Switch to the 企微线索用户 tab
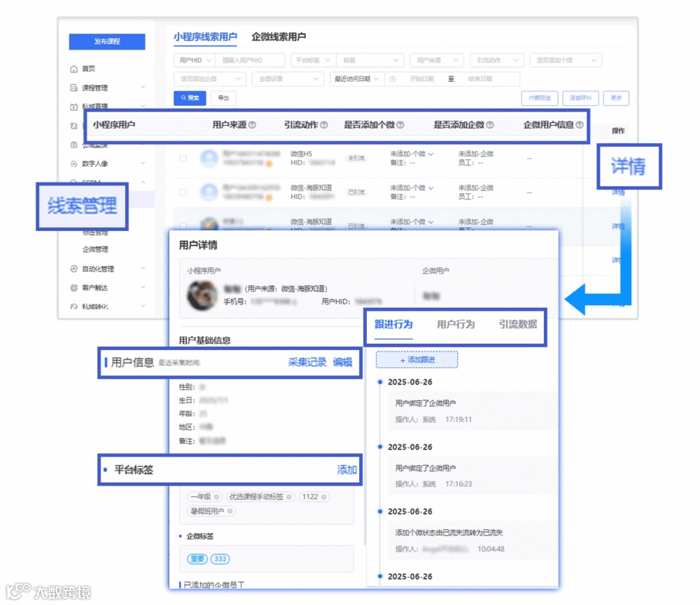This screenshot has width=700, height=605. tap(279, 38)
